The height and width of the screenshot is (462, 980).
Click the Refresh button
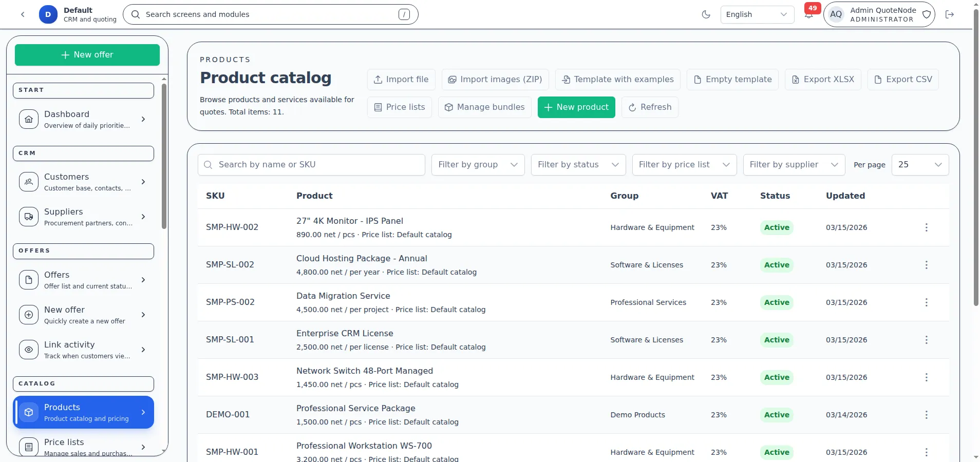(650, 107)
